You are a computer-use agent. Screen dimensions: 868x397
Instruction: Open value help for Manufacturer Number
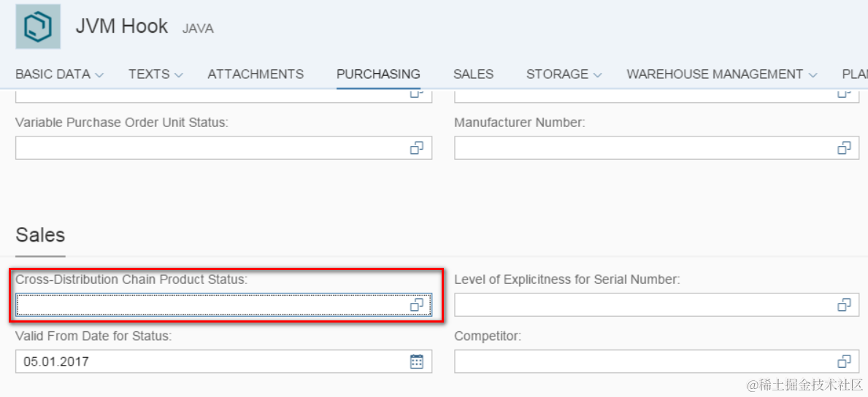[x=844, y=148]
